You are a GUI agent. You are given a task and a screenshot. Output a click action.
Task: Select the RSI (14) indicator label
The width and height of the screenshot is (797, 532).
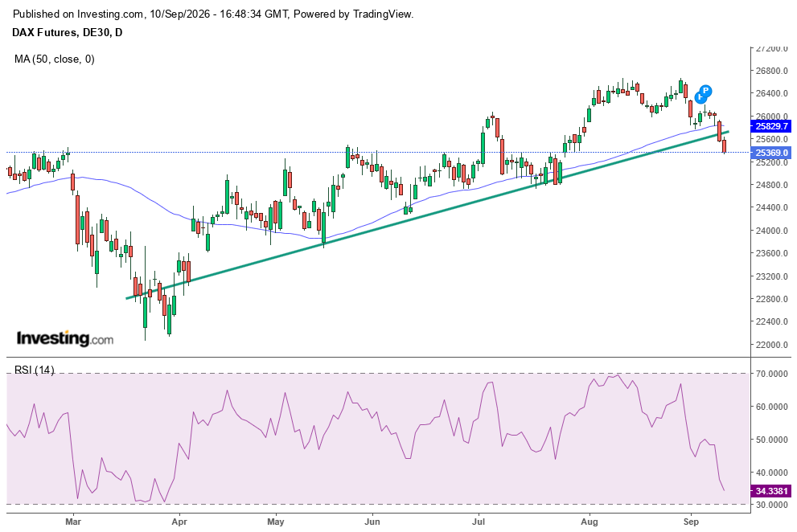34,370
